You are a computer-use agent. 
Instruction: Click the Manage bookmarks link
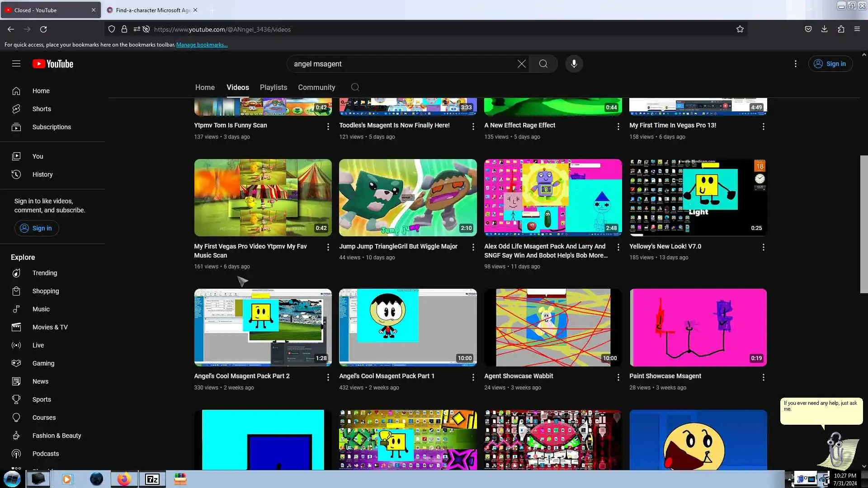click(x=202, y=45)
